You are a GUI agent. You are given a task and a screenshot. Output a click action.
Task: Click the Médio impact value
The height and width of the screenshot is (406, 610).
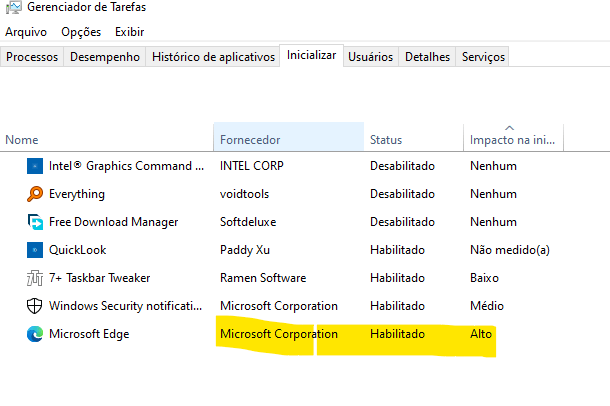click(x=487, y=306)
